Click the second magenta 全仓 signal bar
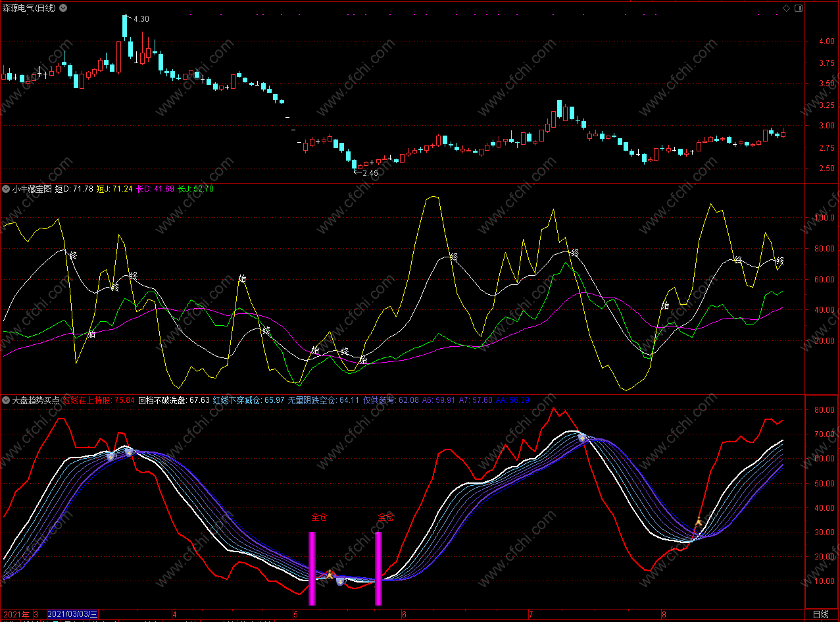The width and height of the screenshot is (840, 622). tap(378, 568)
